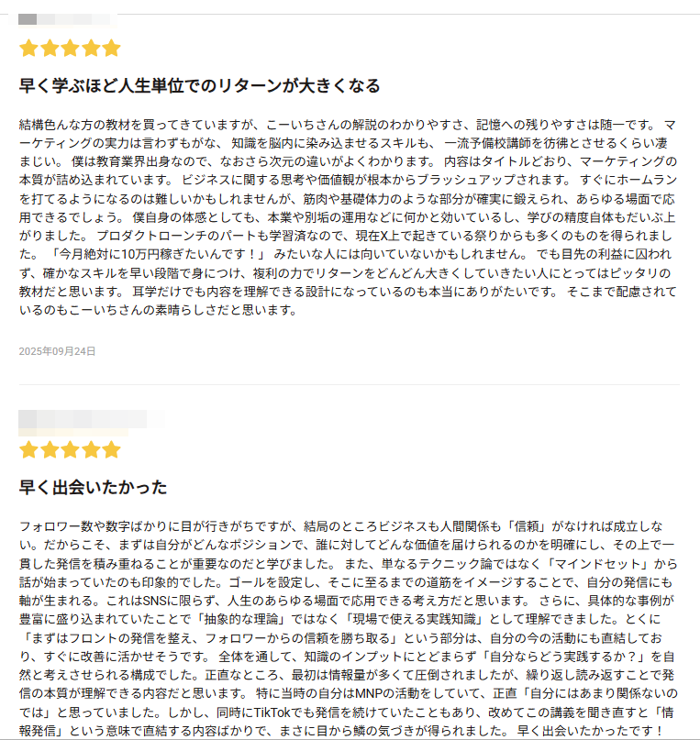Screen dimensions: 700x740
Task: Click the first star above 早く出会いたかった
Action: (x=28, y=449)
